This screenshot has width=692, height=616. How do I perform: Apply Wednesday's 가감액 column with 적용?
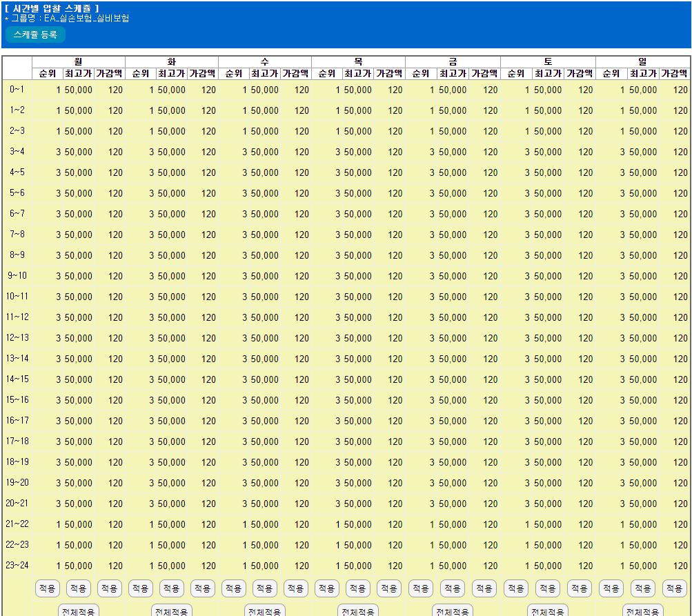(296, 588)
